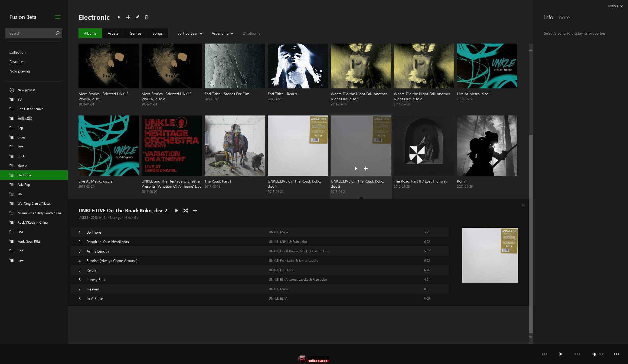Select The Road: Part I album cover

point(235,145)
